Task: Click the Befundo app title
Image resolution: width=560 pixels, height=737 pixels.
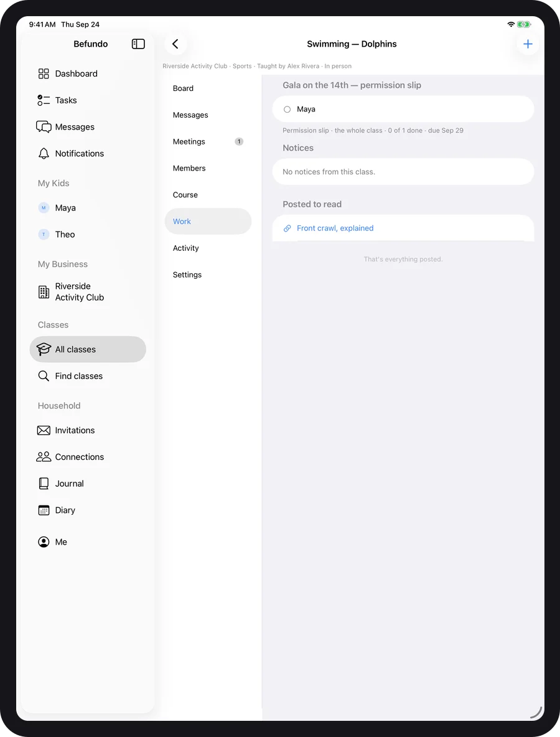Action: coord(91,44)
